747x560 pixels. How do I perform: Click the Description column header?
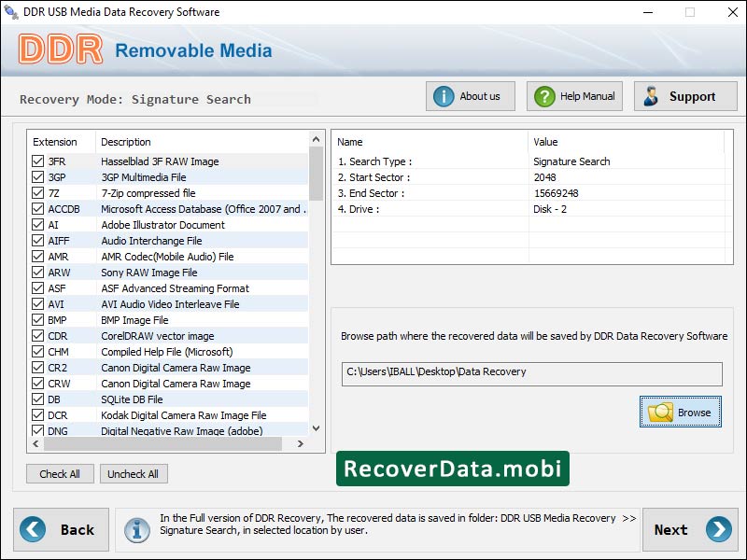(202, 142)
